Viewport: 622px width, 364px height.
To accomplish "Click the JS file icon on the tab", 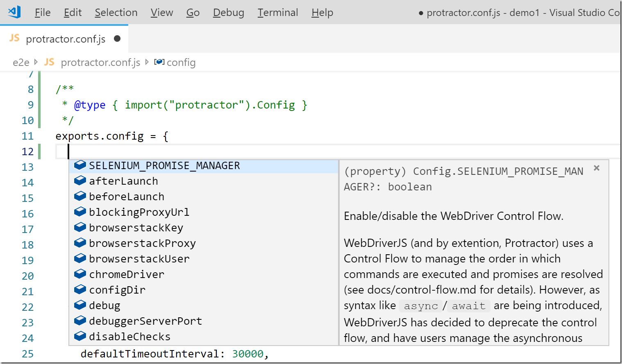I will [14, 38].
